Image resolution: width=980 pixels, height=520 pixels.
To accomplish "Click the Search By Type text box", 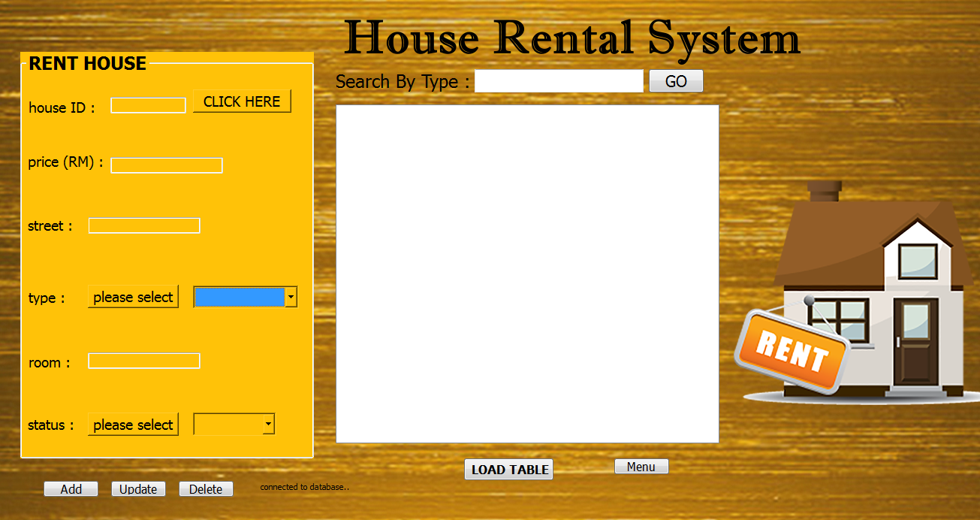I will (x=559, y=80).
